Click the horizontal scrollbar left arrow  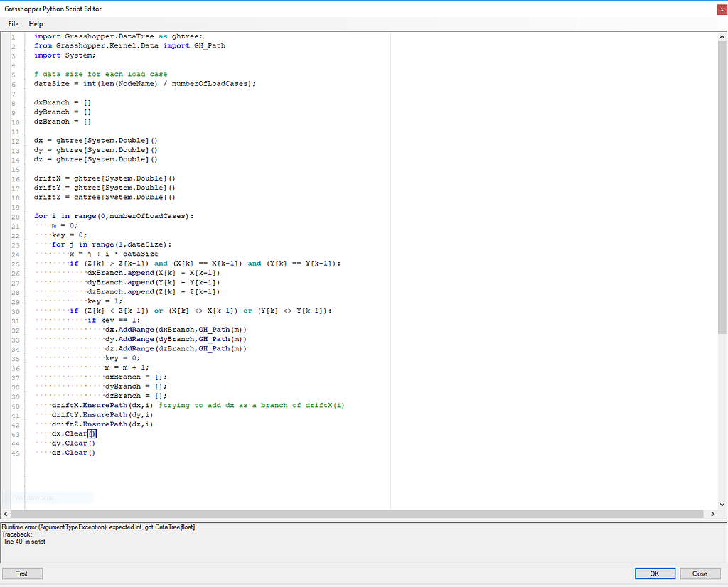[x=6, y=513]
